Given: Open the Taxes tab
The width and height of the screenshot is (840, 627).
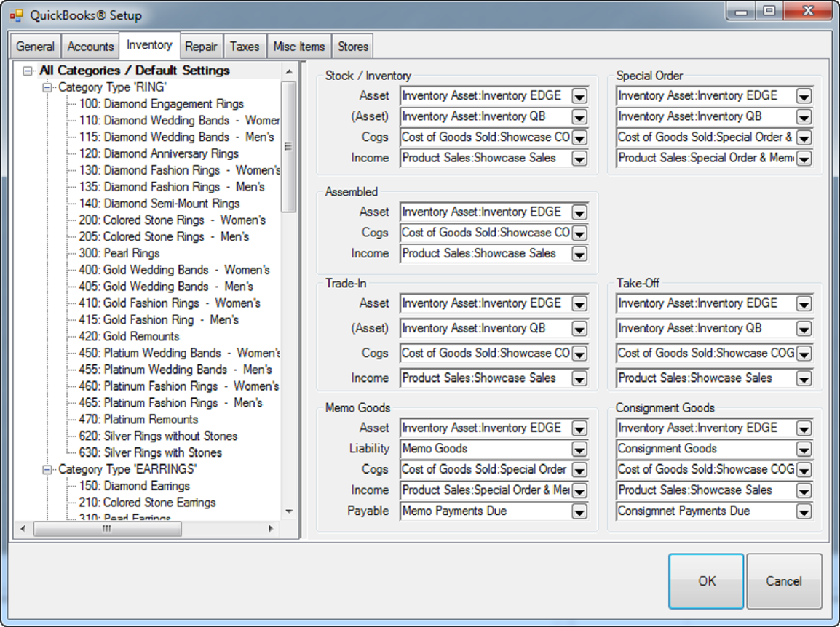Looking at the screenshot, I should (245, 47).
